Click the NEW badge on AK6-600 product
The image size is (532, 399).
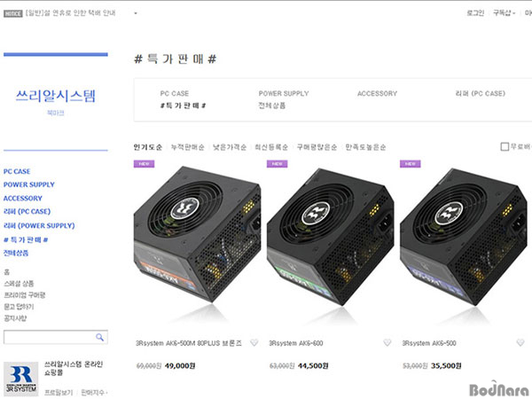[278, 164]
